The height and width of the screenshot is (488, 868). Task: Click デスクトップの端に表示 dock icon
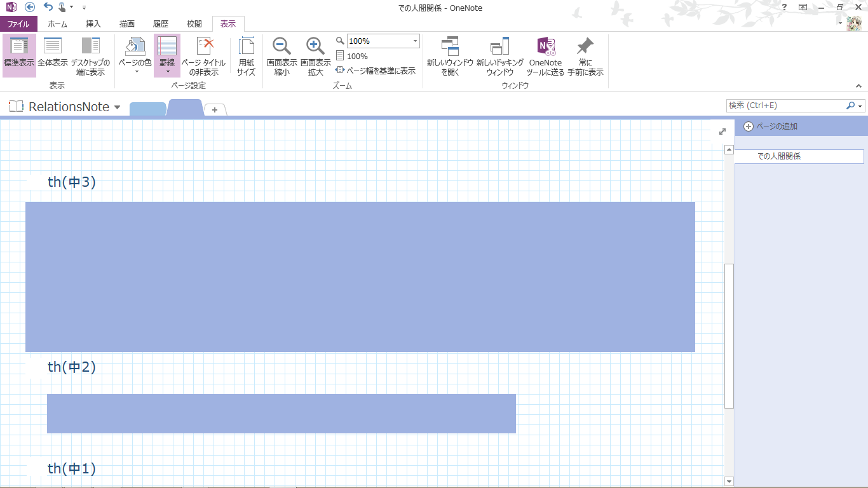coord(90,55)
